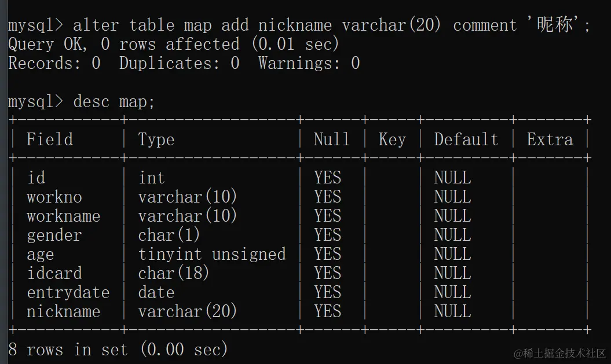The height and width of the screenshot is (364, 611).
Task: Click the 'date' type value
Action: [156, 292]
